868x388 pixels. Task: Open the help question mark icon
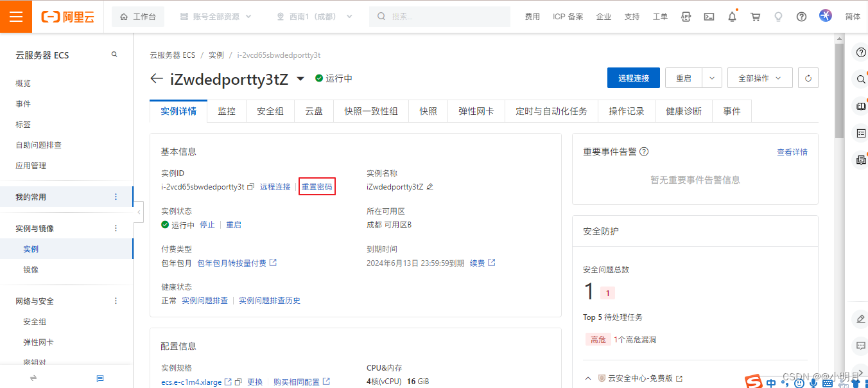(x=801, y=17)
